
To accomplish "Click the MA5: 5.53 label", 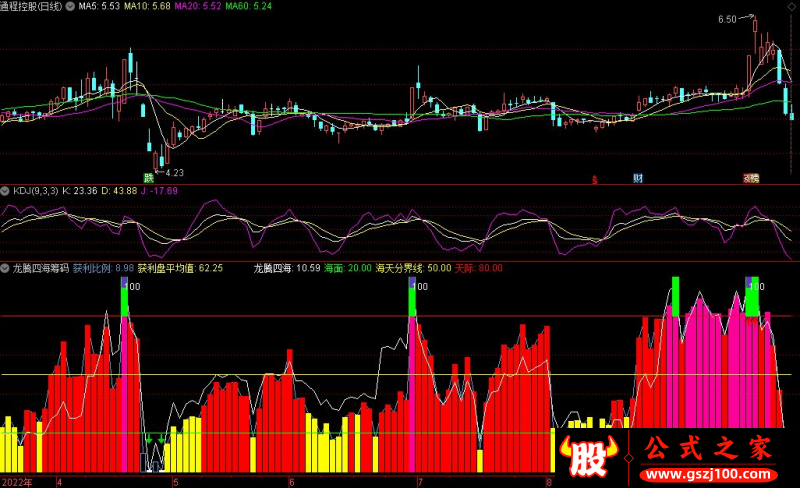I will (99, 6).
